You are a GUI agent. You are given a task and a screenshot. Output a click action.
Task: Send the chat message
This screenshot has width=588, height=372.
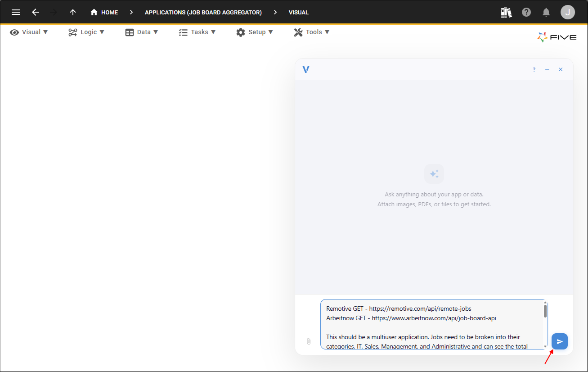[560, 341]
